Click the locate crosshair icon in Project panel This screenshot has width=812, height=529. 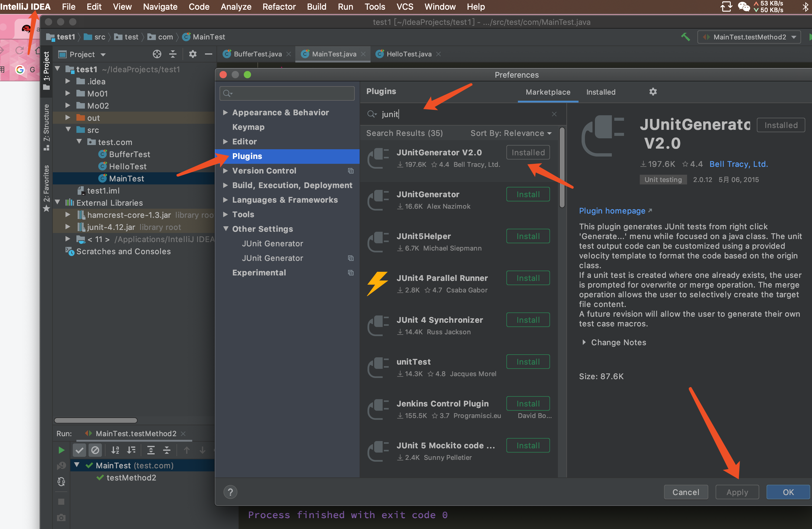pos(156,54)
